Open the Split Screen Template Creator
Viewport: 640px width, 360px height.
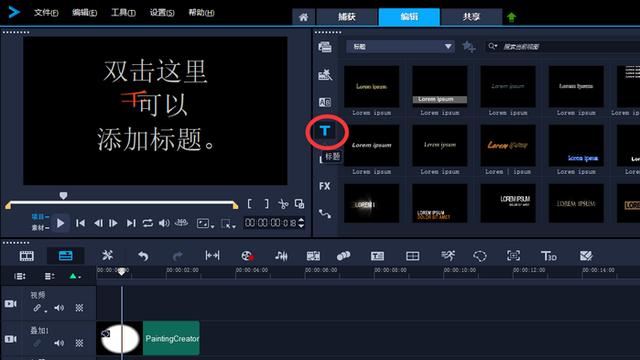pyautogui.click(x=586, y=256)
